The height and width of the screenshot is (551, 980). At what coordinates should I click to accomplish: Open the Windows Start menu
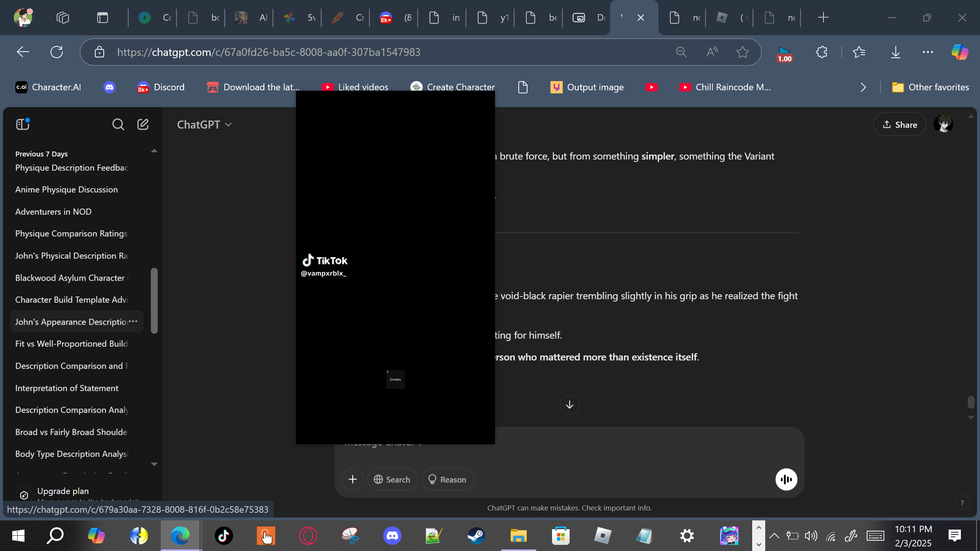click(18, 536)
